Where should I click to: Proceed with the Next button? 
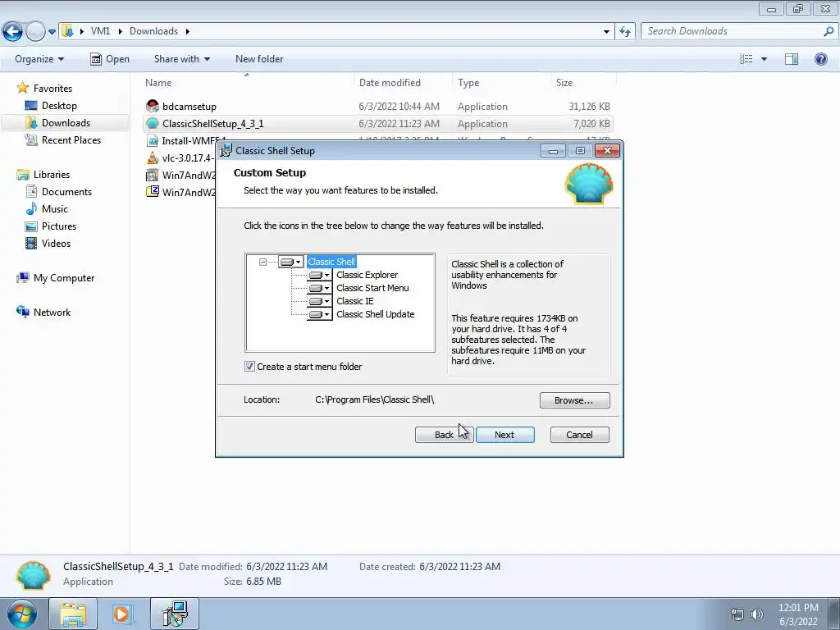pos(504,435)
